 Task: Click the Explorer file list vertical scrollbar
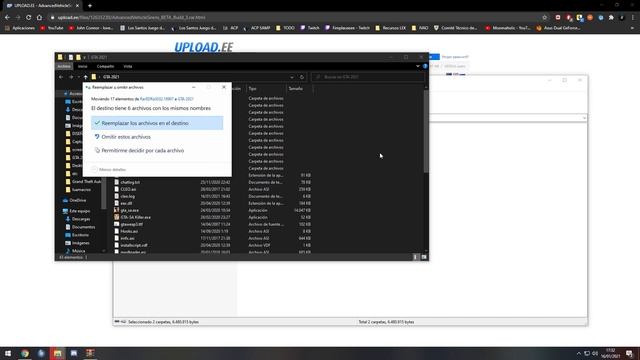pos(426,131)
